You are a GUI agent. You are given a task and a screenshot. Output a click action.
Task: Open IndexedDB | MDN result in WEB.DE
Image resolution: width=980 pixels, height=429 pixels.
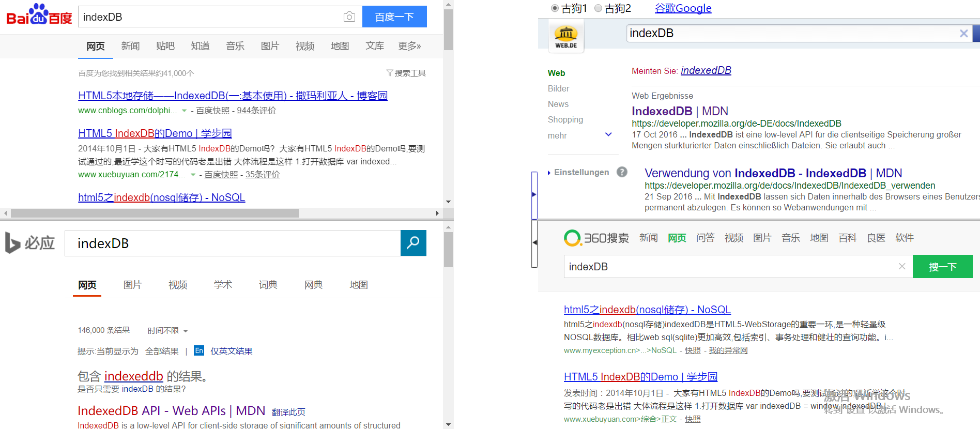(x=680, y=111)
